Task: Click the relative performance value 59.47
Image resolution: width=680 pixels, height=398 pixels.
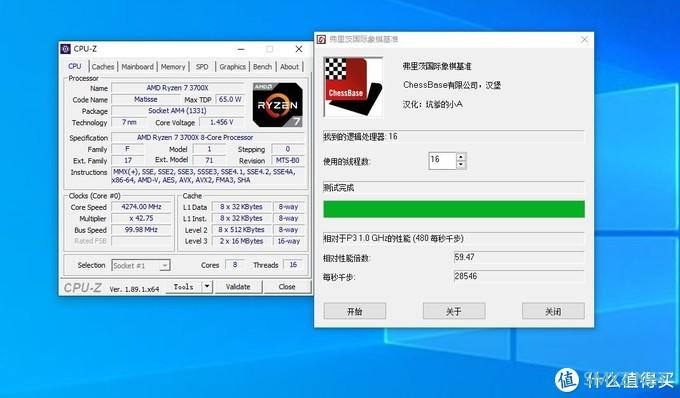Action: coord(519,257)
